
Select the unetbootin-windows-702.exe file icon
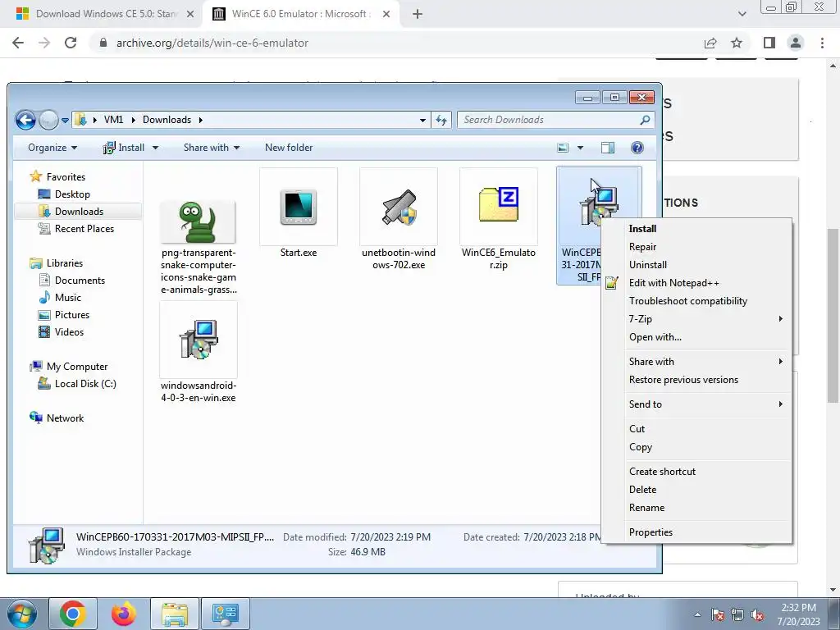coord(399,207)
